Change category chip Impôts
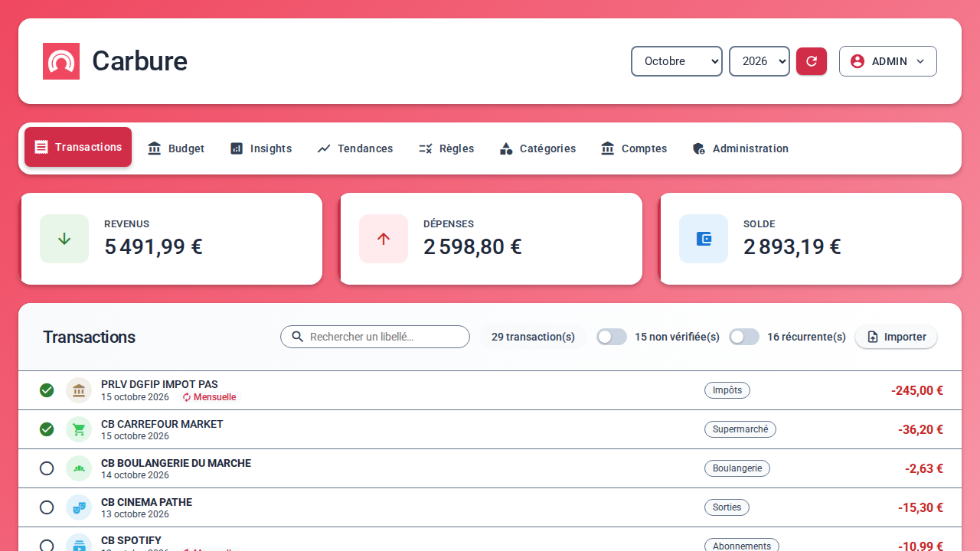980x551 pixels. coord(727,390)
